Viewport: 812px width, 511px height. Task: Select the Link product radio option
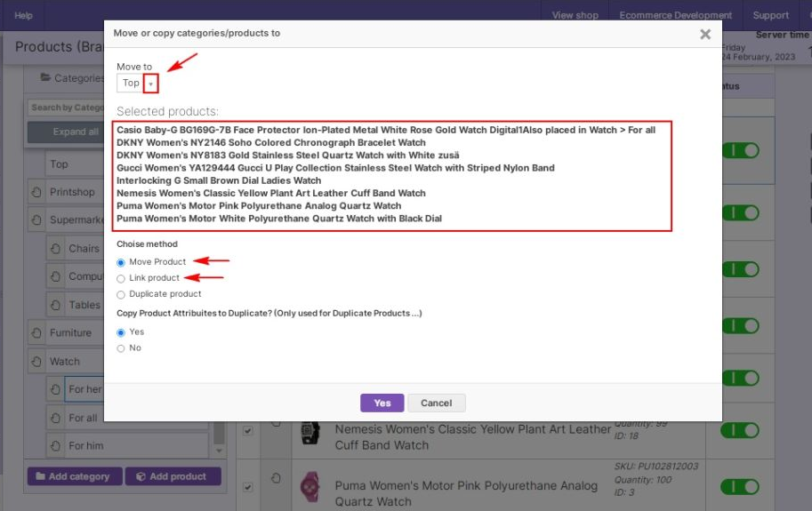coord(121,279)
